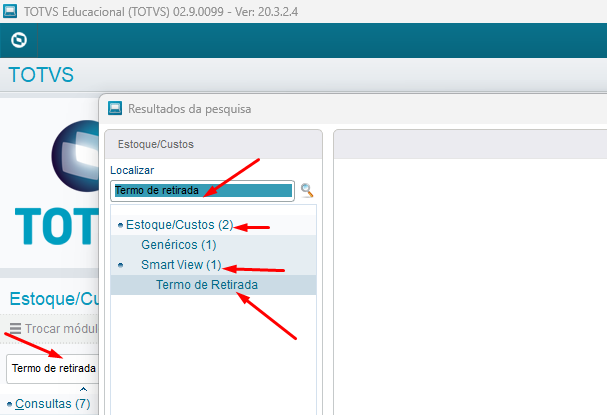Click the Resultados da pesquisa title text
Screen dimensions: 607x415
click(x=190, y=109)
